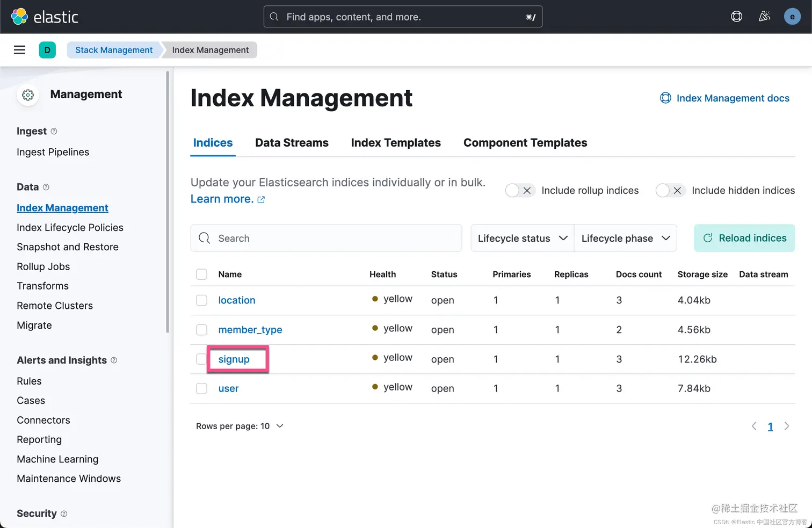
Task: Open Index Management in sidebar
Action: [62, 208]
